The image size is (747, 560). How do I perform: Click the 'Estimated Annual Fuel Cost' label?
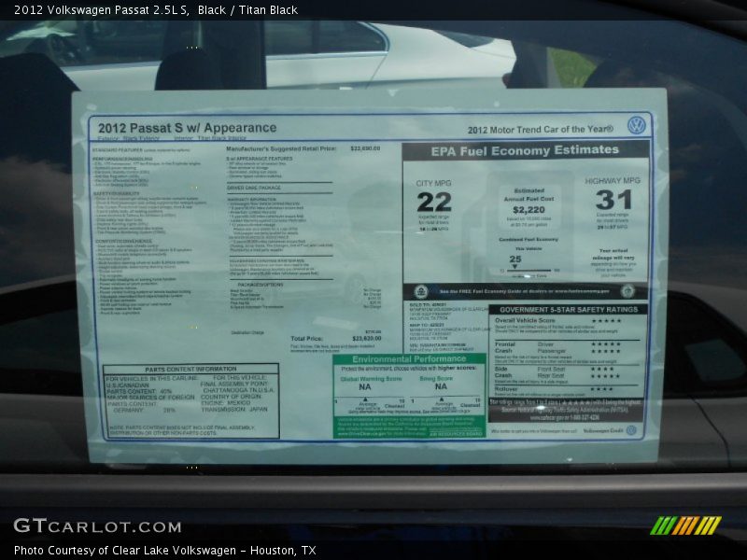tap(529, 195)
